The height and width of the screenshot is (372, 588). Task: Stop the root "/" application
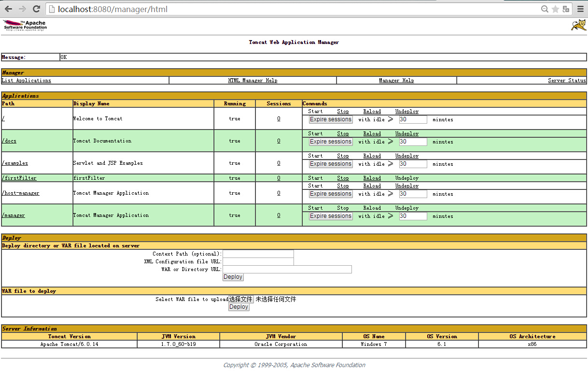pyautogui.click(x=343, y=111)
